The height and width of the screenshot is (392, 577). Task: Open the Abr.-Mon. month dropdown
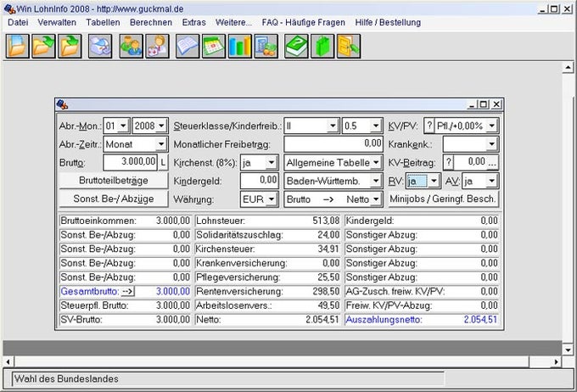click(123, 126)
